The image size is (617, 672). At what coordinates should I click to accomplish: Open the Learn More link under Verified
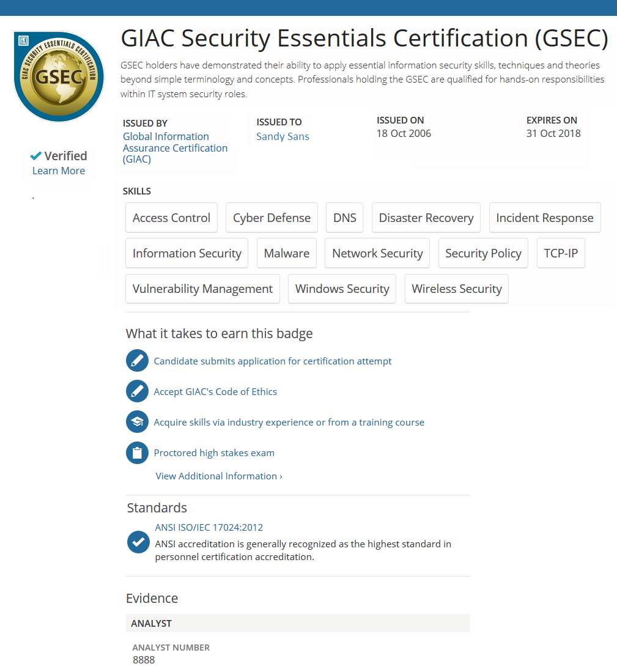coord(59,171)
